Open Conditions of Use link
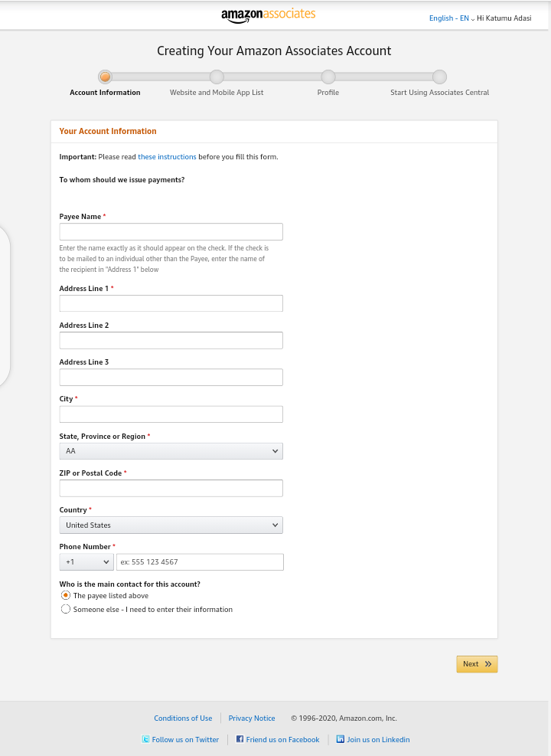Viewport: 551px width, 756px height. coord(183,718)
